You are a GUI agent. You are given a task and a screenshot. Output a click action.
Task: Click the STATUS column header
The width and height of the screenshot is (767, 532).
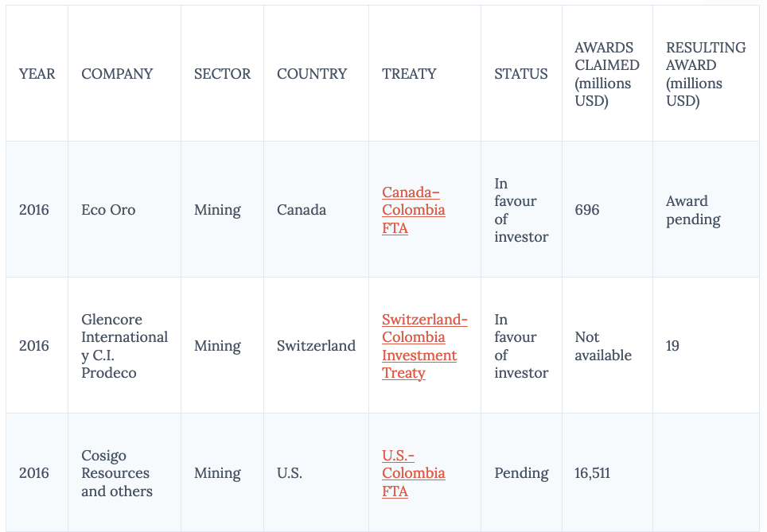point(521,74)
